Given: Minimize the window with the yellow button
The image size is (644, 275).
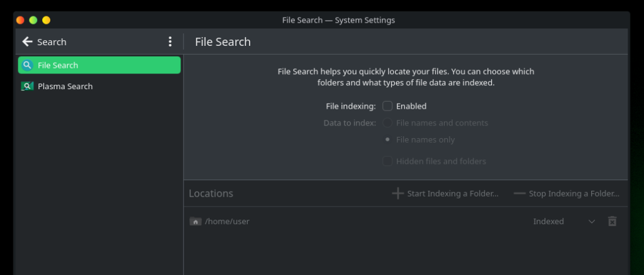Looking at the screenshot, I should pyautogui.click(x=46, y=20).
